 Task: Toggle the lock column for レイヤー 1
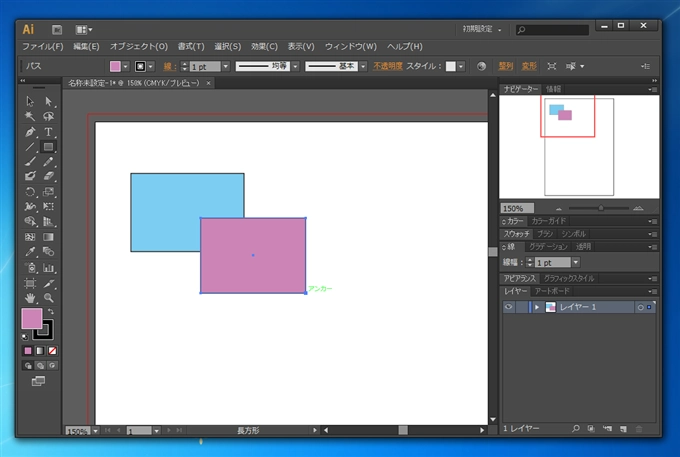[x=521, y=307]
